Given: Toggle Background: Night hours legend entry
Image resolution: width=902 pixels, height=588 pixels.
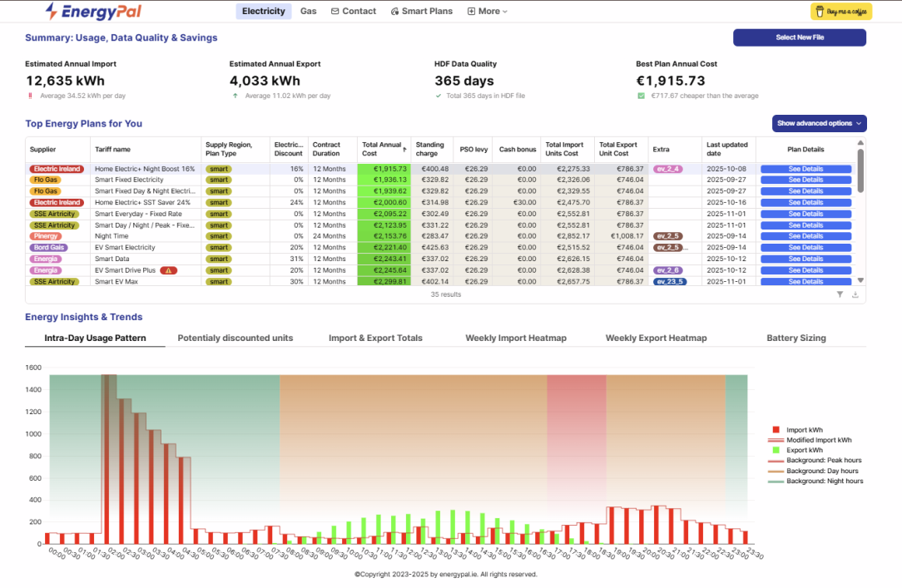Looking at the screenshot, I should tap(815, 482).
